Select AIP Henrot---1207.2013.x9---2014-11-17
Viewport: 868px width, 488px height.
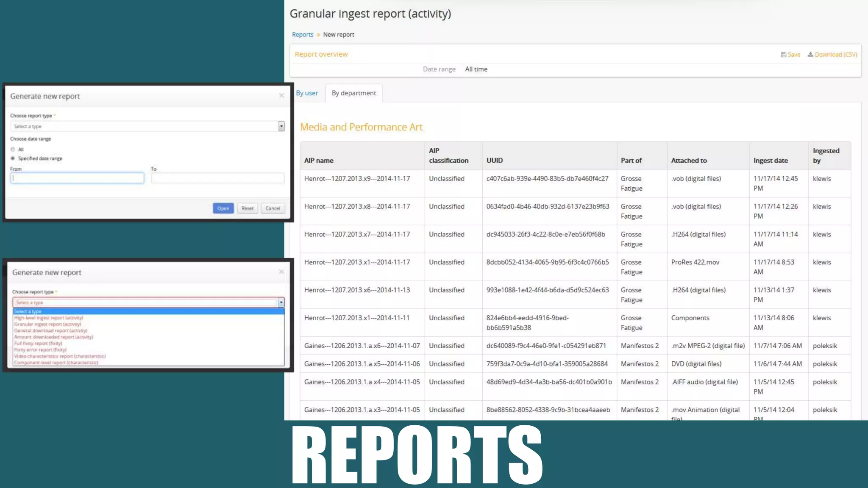tap(357, 179)
